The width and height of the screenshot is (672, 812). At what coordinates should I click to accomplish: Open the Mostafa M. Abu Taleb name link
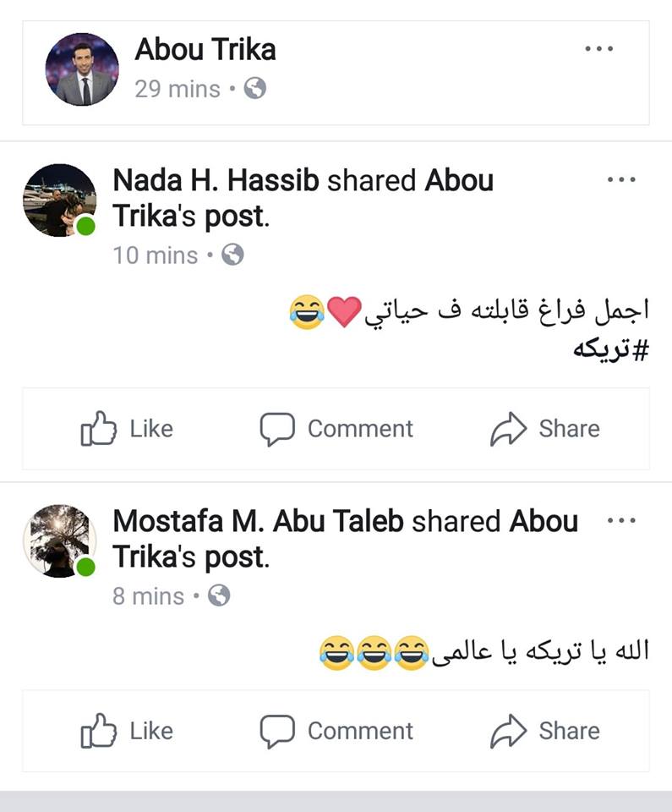click(x=259, y=521)
